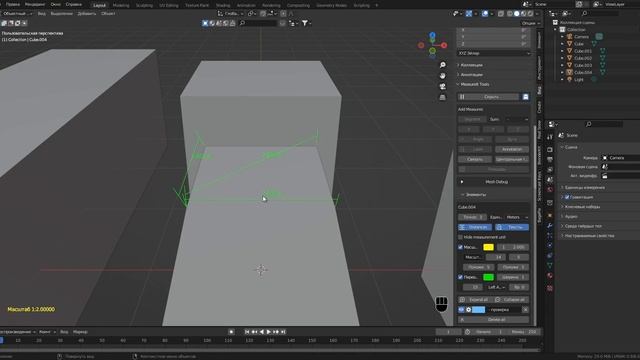The image size is (640, 360).
Task: Click the viewport filter funnel icon
Action: (x=304, y=23)
